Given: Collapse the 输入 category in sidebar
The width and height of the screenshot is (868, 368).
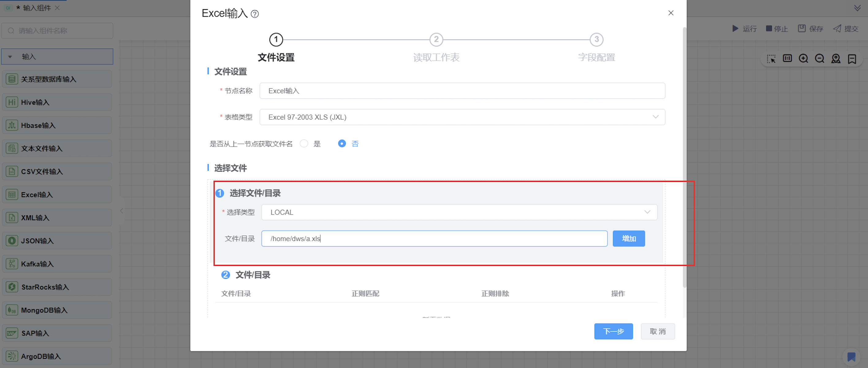Looking at the screenshot, I should tap(10, 57).
